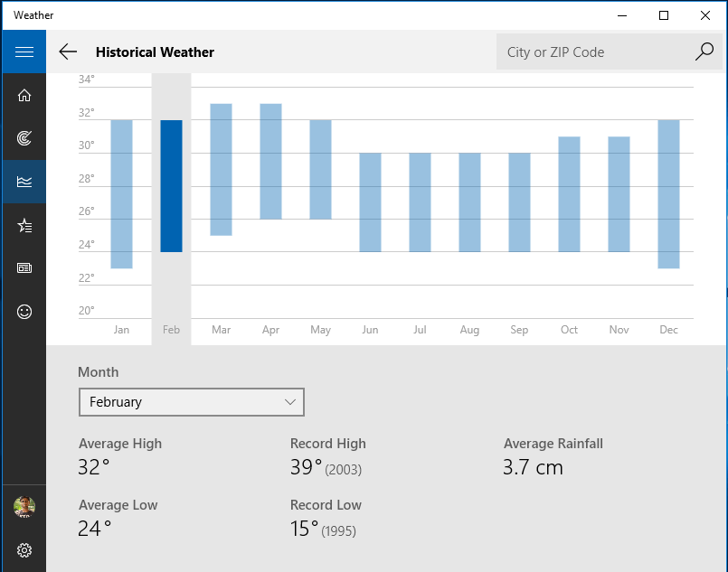The height and width of the screenshot is (572, 728).
Task: Go to the Forecast home page
Action: (x=24, y=95)
